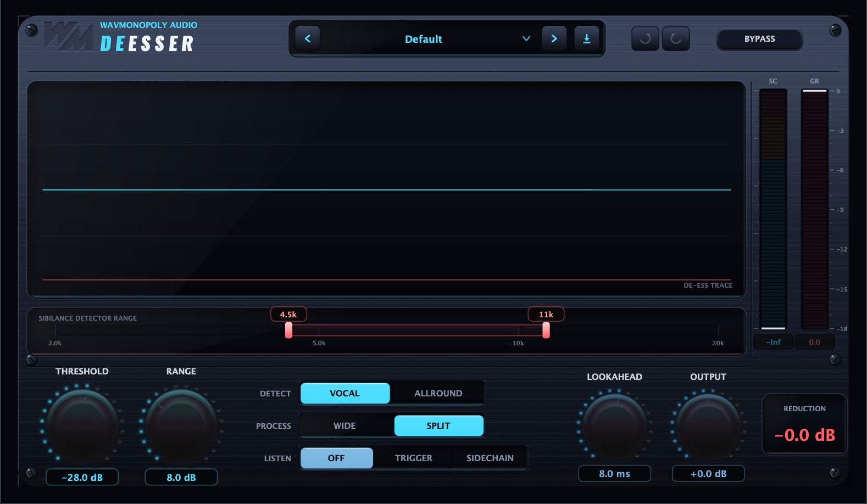The width and height of the screenshot is (867, 504).
Task: Click the SC meter -Inf readout
Action: pyautogui.click(x=773, y=342)
